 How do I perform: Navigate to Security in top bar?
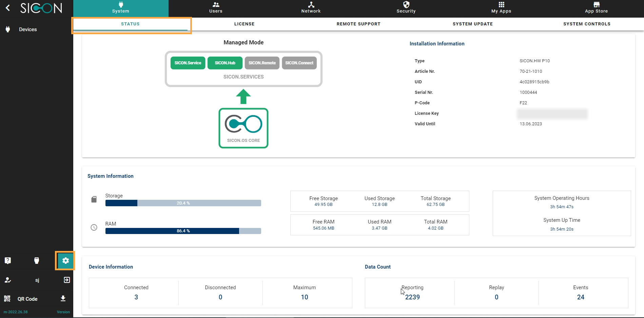(x=406, y=7)
